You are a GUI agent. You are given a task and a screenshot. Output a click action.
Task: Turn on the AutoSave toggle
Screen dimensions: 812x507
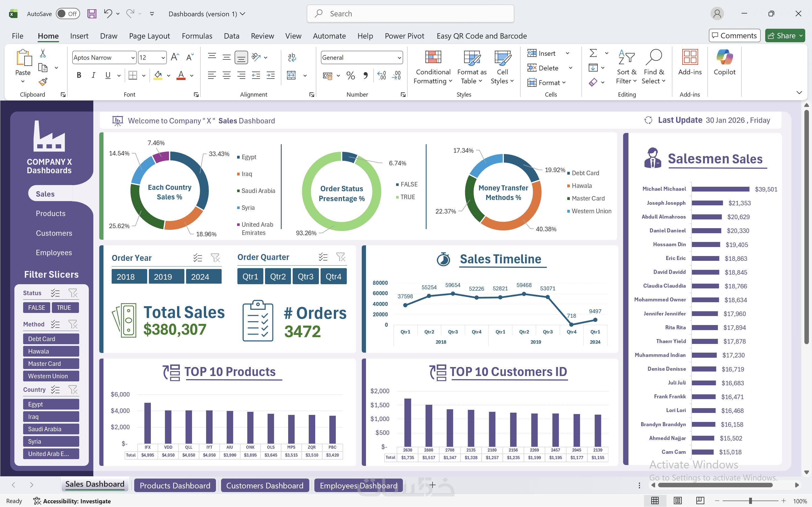pyautogui.click(x=67, y=14)
